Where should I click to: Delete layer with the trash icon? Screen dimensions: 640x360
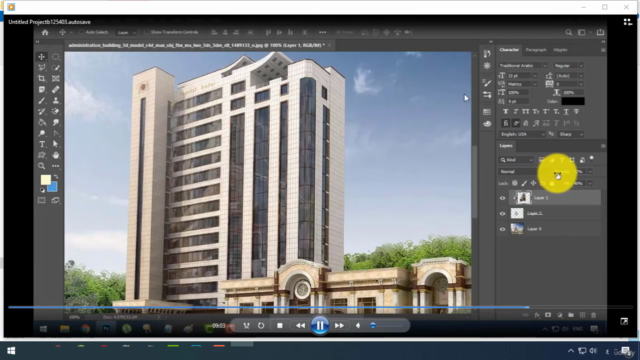tap(593, 315)
